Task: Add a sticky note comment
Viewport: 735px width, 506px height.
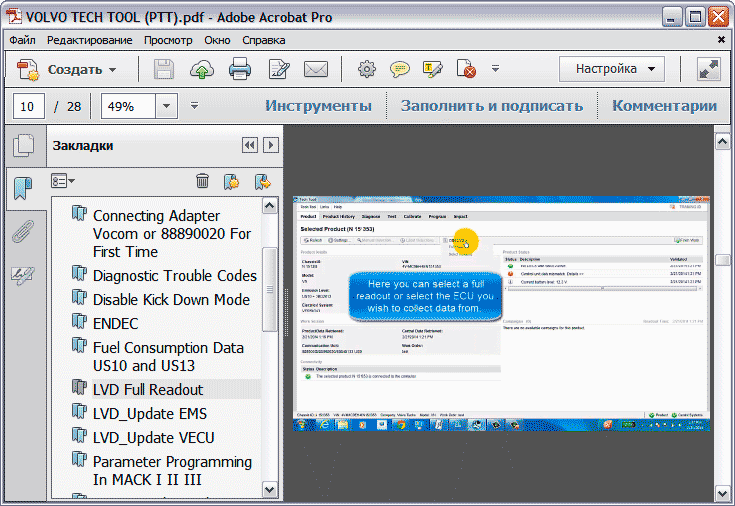Action: coord(400,69)
